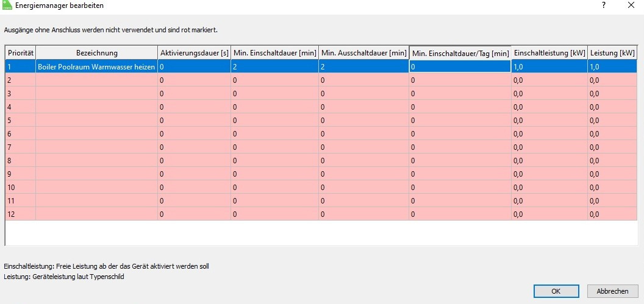Confirm changes with the OK button

[556, 291]
